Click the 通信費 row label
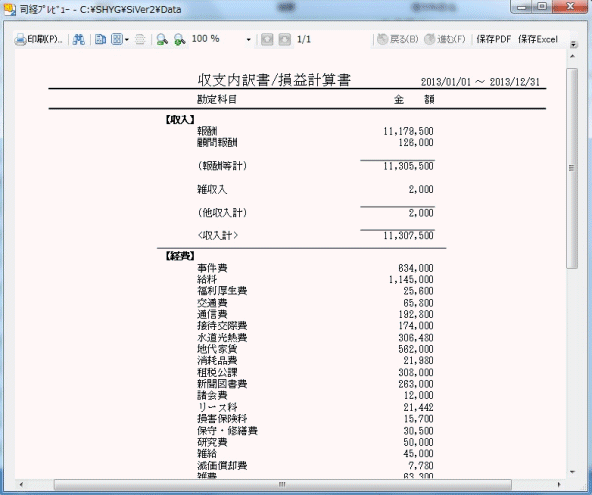Image resolution: width=592 pixels, height=495 pixels. point(212,314)
